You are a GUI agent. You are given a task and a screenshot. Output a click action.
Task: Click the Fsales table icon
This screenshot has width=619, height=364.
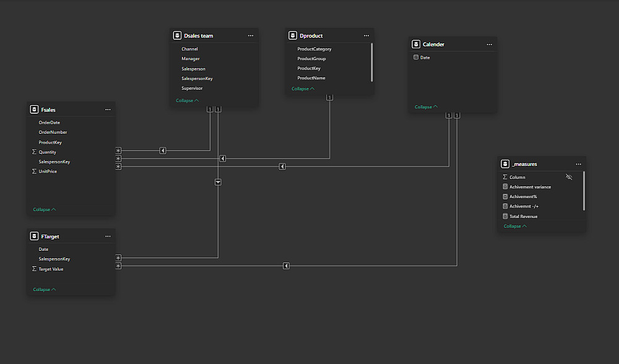34,110
